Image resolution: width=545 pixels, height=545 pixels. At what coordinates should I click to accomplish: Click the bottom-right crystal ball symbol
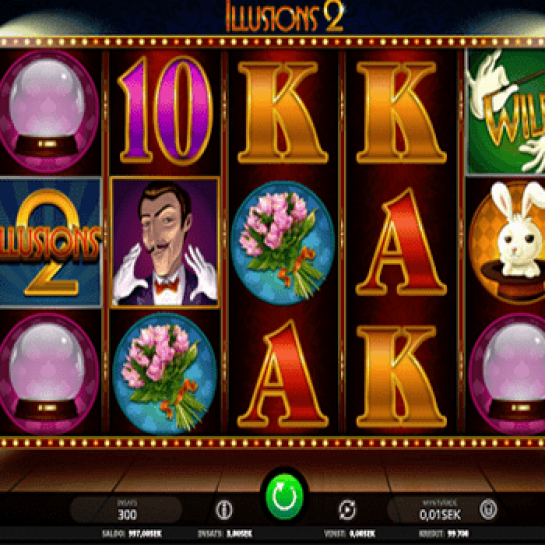click(507, 374)
